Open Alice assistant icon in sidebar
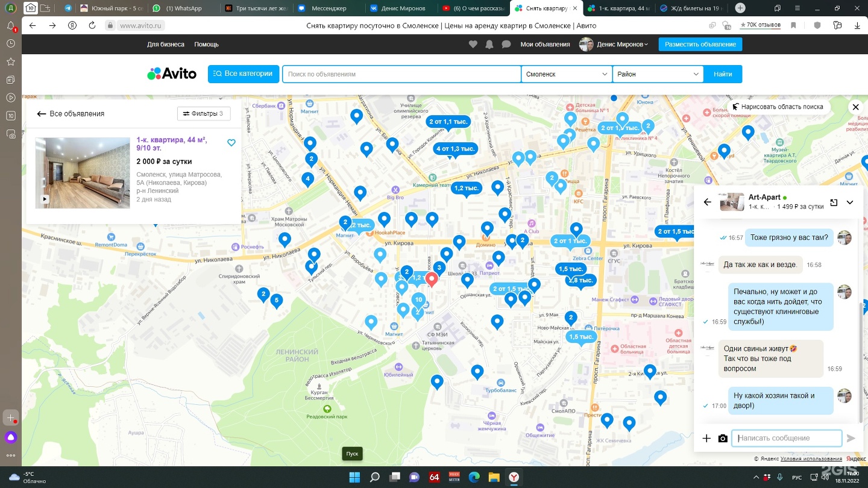This screenshot has height=488, width=868. (x=11, y=437)
